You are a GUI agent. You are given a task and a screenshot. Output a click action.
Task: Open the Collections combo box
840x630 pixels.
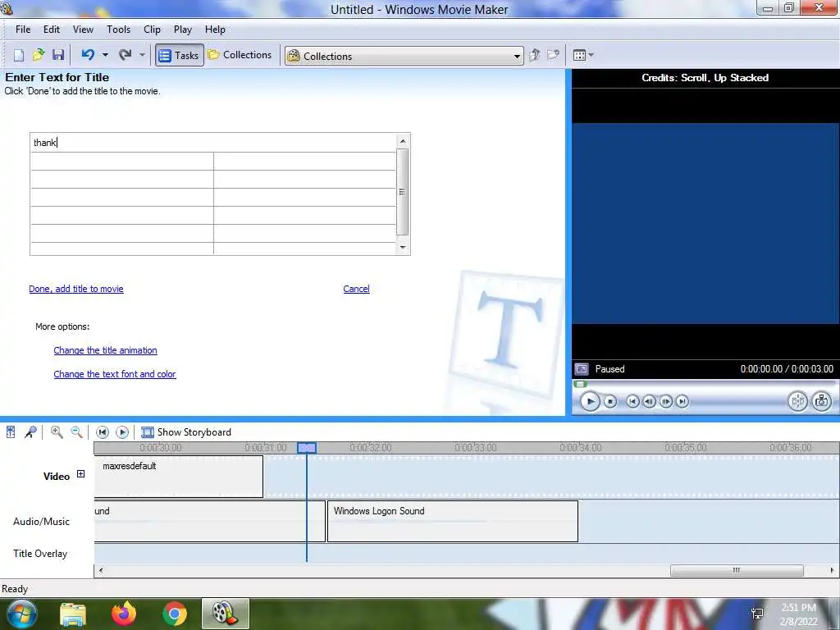pos(404,56)
